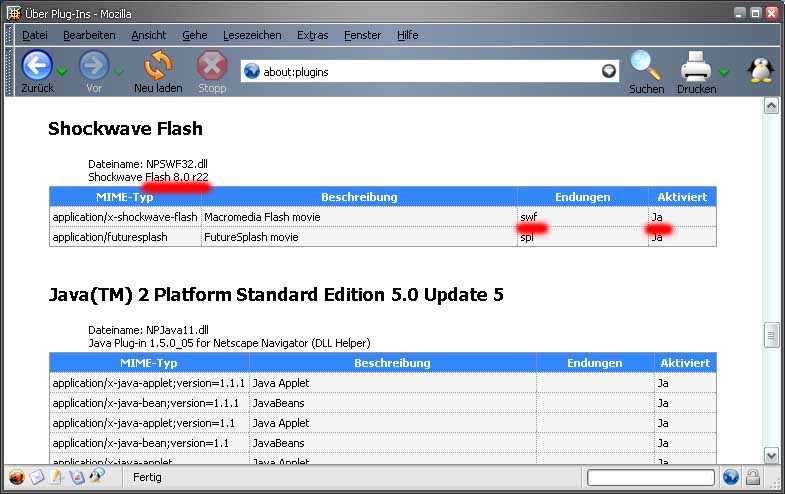
Task: Collapse the navigation toolbar using its grippy handle
Action: click(x=8, y=72)
